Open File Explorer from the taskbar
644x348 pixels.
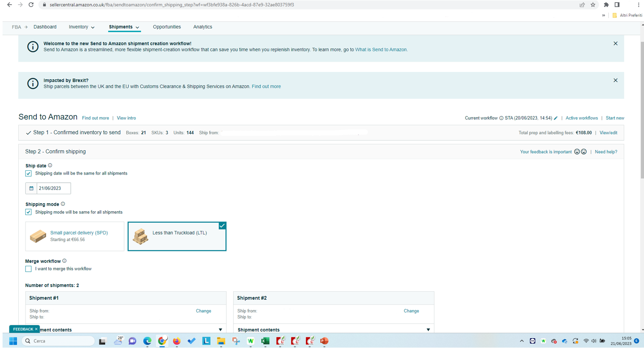click(x=221, y=341)
